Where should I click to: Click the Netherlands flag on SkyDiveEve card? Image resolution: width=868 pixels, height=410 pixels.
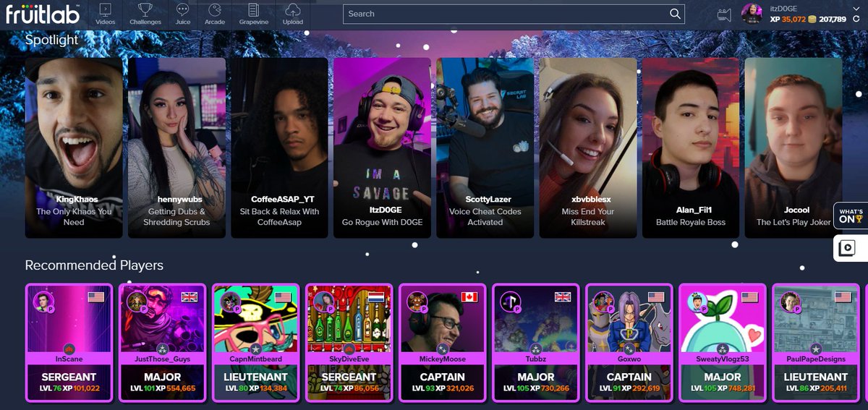[x=376, y=297]
